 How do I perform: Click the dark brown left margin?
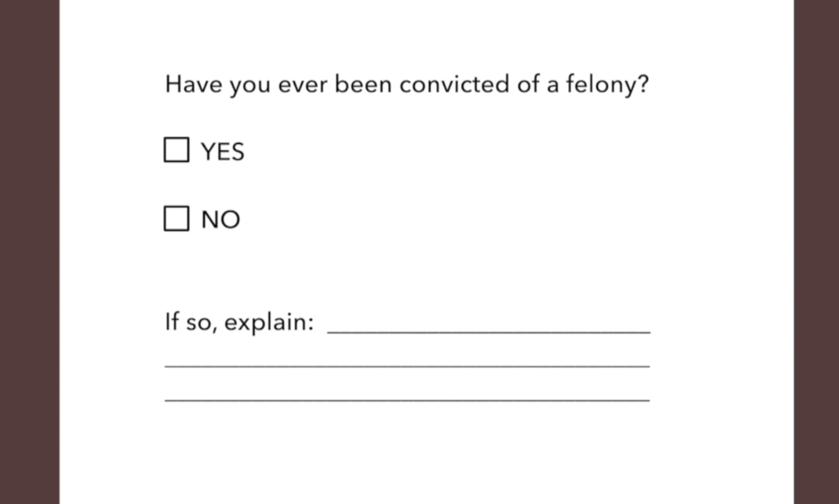pos(29,252)
